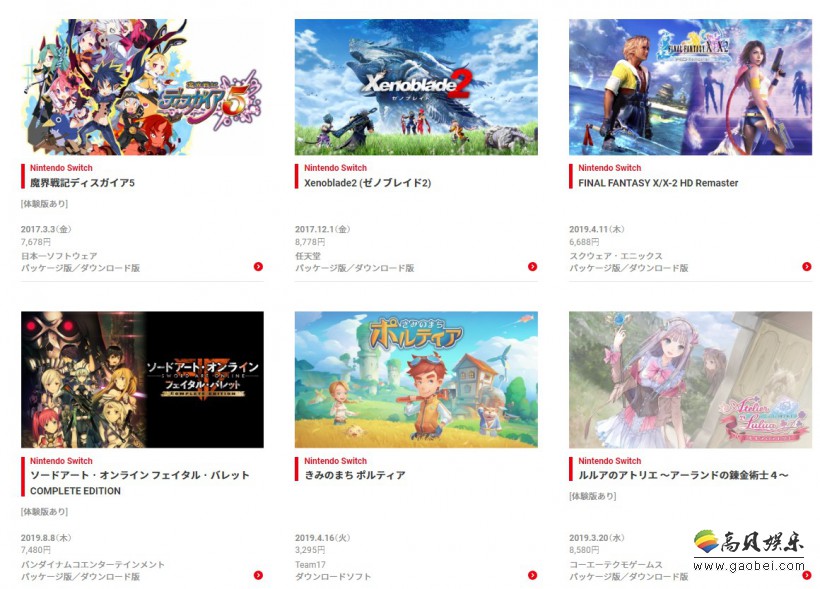Click red arrow icon on Xenoblade2 card
Image resolution: width=820 pixels, height=589 pixels.
coord(532,267)
